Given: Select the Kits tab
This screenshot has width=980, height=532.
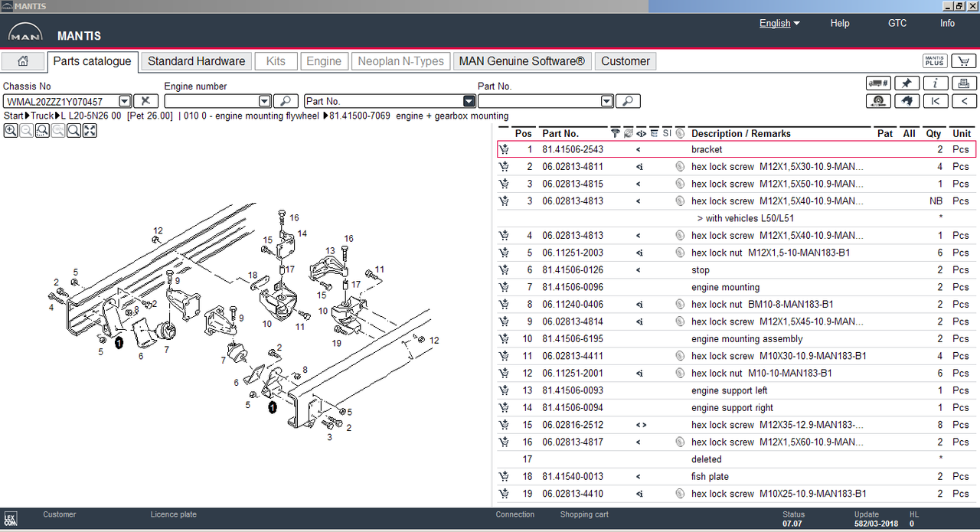Looking at the screenshot, I should point(276,61).
